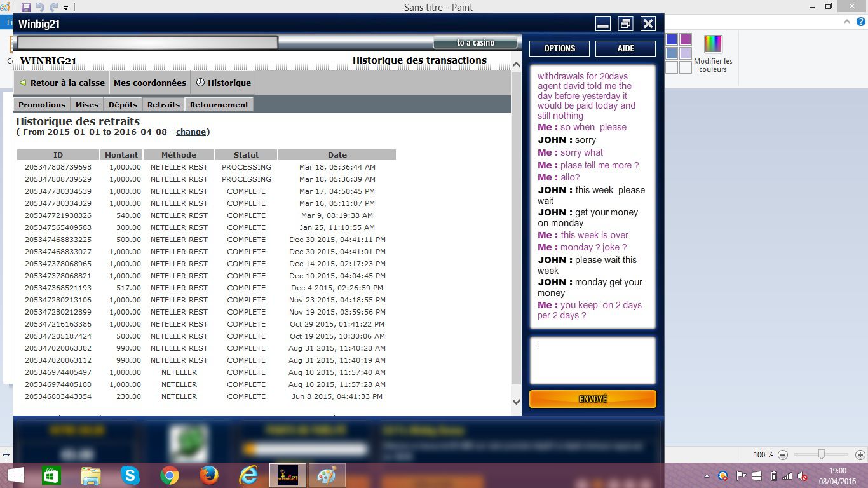
Task: Open the Windows Start menu
Action: coord(15,475)
